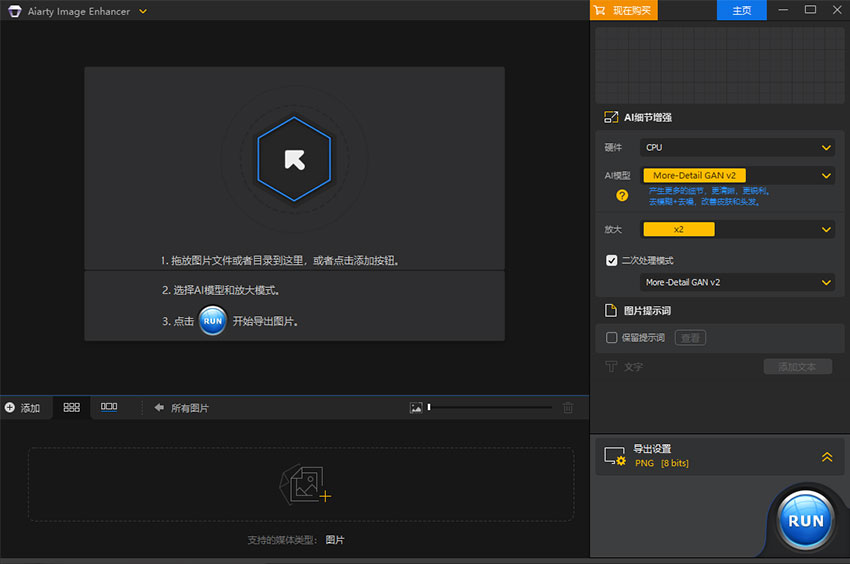Click the AI model help question-mark icon

point(622,196)
